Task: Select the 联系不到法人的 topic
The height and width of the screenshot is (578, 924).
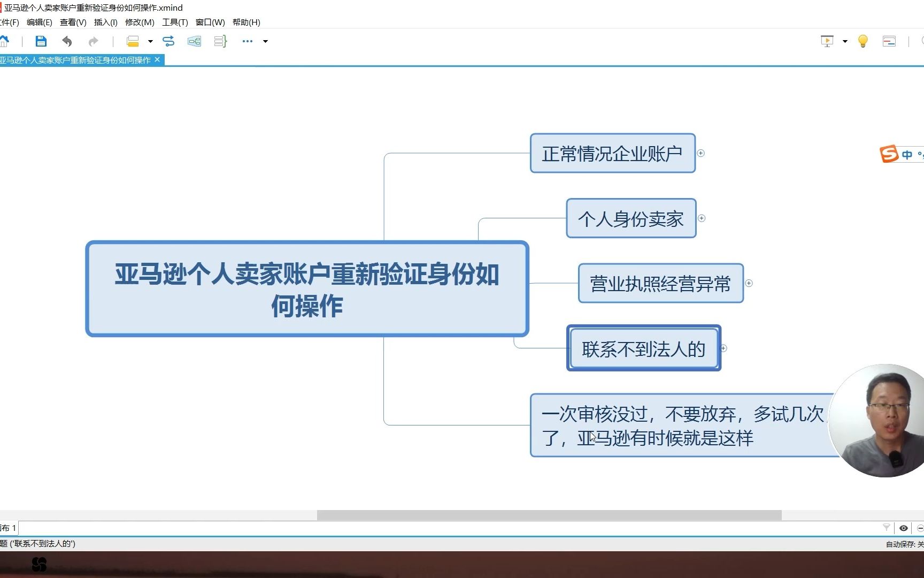Action: (644, 348)
